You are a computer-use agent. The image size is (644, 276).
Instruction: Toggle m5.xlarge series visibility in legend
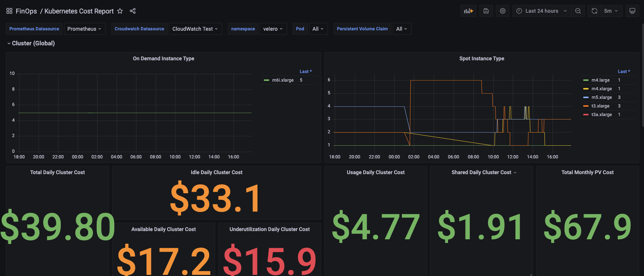(602, 97)
